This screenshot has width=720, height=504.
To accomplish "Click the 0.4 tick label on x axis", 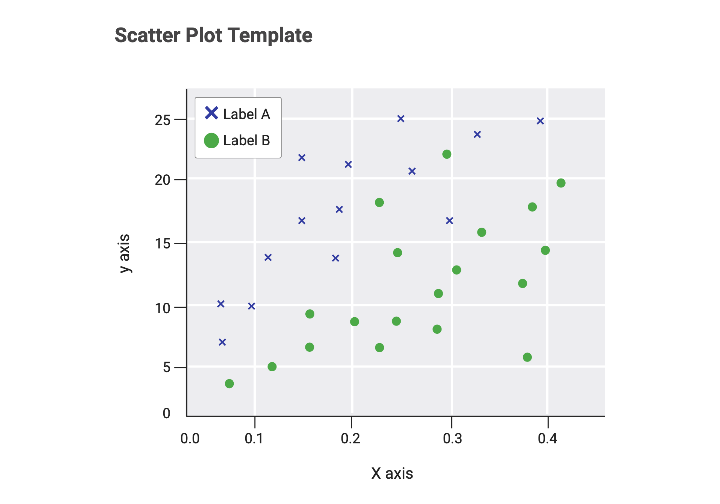I will 547,437.
